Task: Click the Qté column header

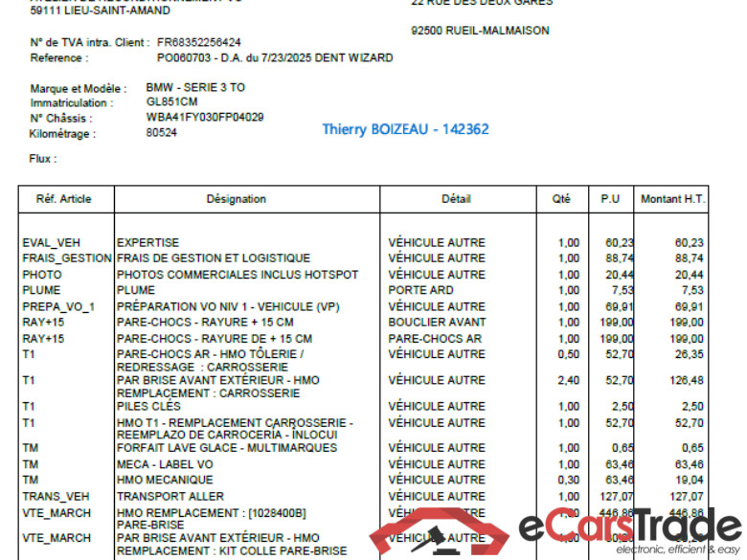Action: [561, 199]
